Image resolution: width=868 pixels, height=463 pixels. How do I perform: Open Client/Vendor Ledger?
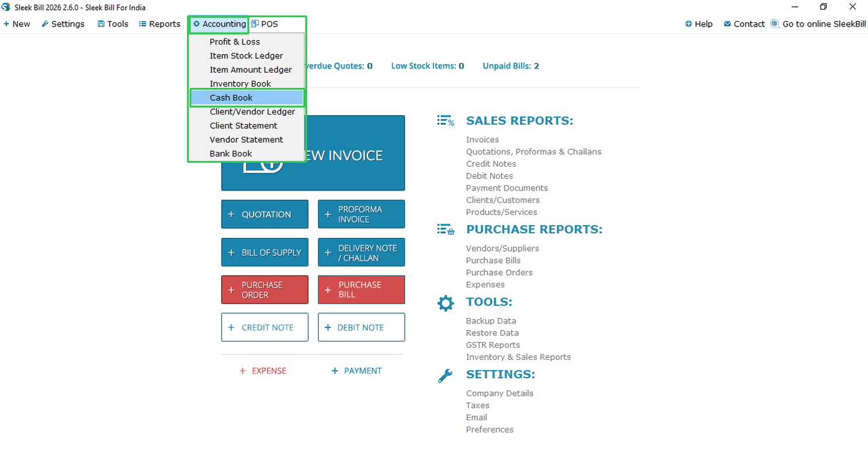click(247, 112)
